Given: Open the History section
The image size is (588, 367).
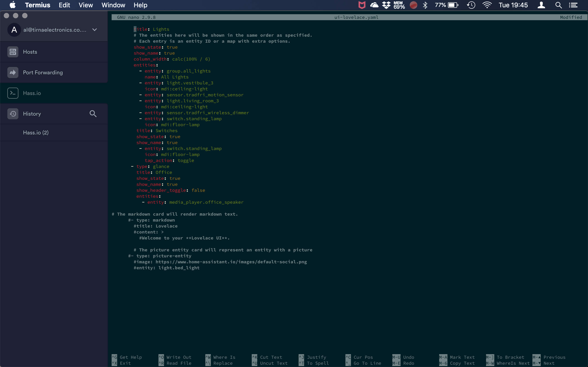Looking at the screenshot, I should 32,114.
